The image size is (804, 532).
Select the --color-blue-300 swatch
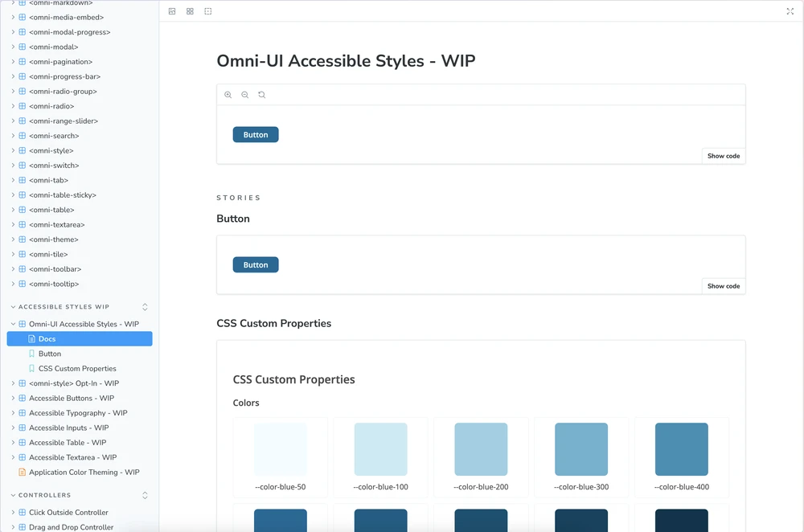pos(581,449)
